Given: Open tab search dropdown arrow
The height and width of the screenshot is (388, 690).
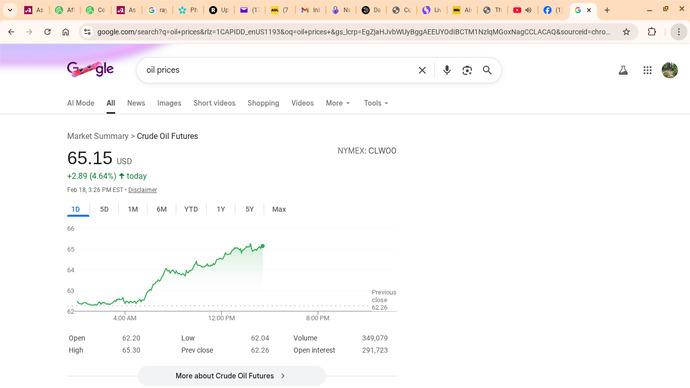Looking at the screenshot, I should (10, 10).
